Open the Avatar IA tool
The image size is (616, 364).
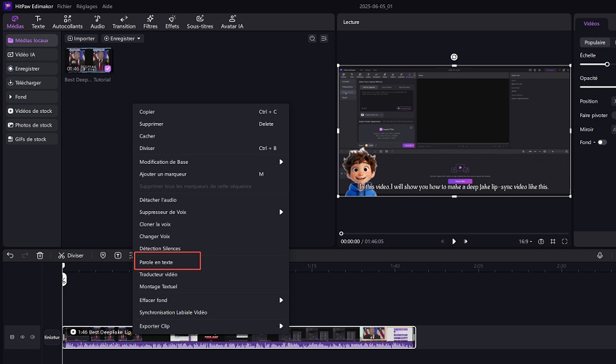[234, 21]
